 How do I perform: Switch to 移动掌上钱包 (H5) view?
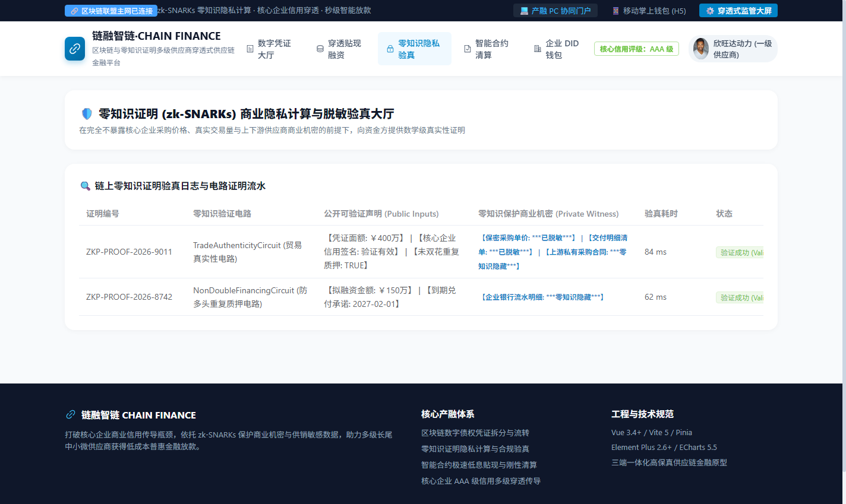(x=649, y=11)
